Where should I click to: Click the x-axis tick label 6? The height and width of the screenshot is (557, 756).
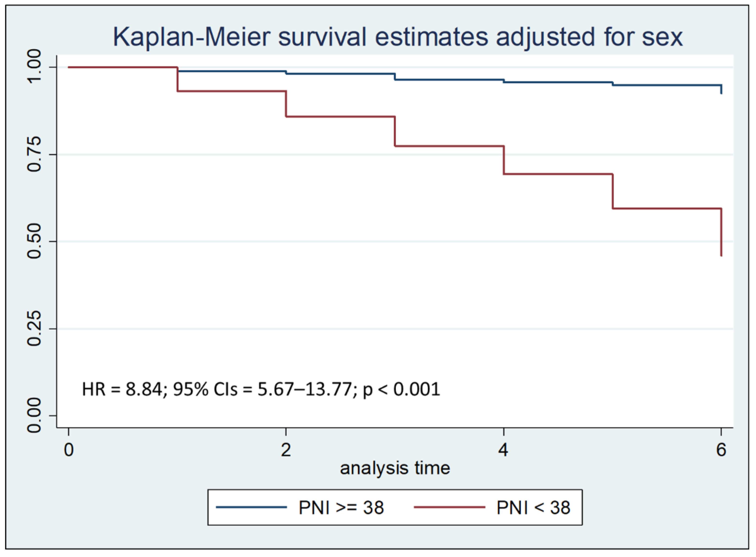click(721, 450)
